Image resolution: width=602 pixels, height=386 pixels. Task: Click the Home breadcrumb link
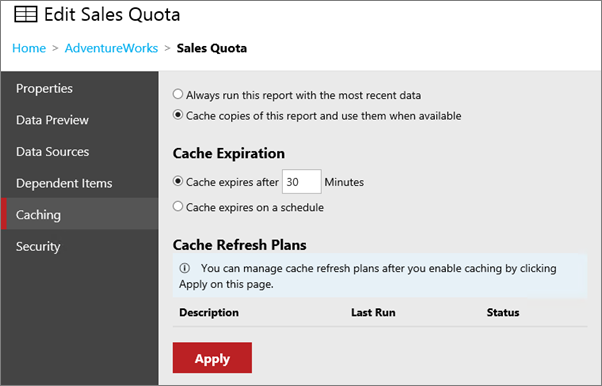tap(29, 48)
